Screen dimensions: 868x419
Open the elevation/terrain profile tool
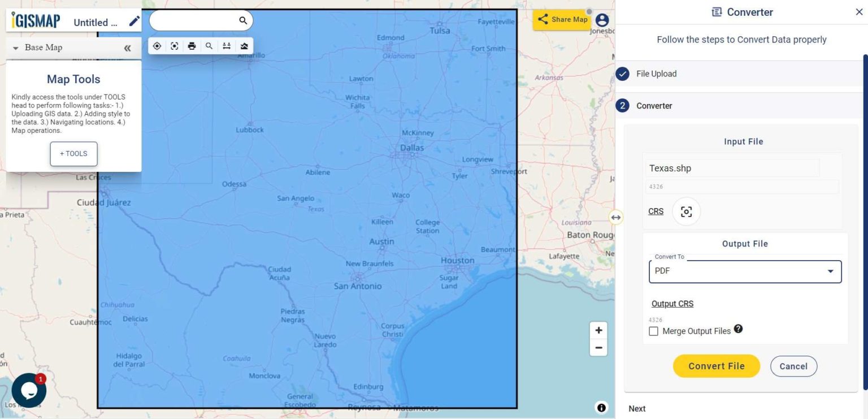(244, 46)
